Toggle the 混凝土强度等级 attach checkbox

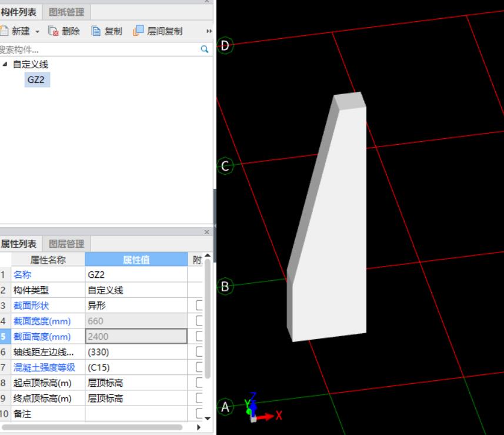pos(199,367)
